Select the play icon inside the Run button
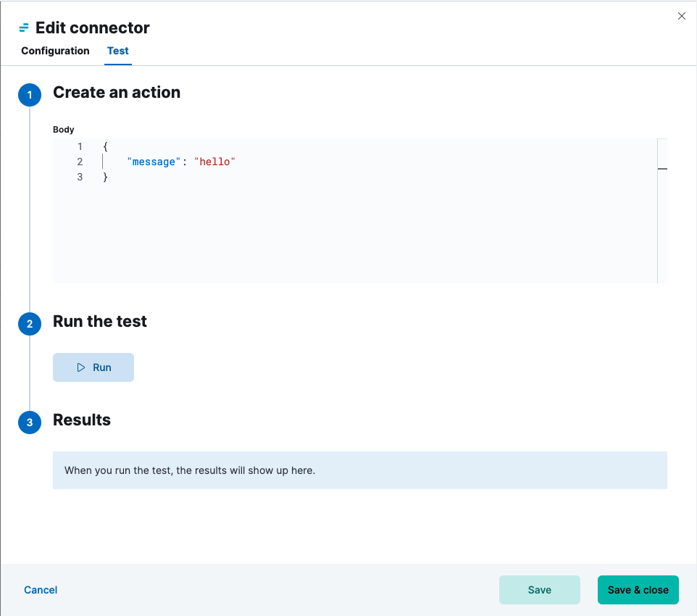Viewport: 697px width, 616px height. point(80,367)
